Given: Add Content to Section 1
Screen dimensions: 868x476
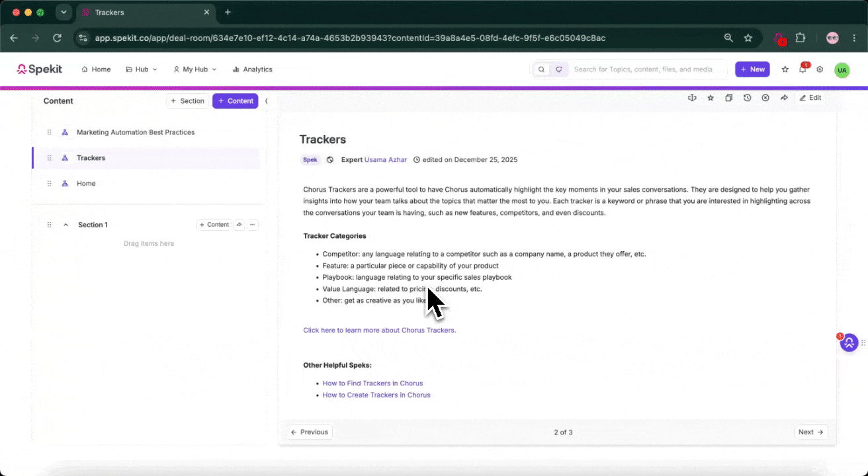Looking at the screenshot, I should point(214,225).
